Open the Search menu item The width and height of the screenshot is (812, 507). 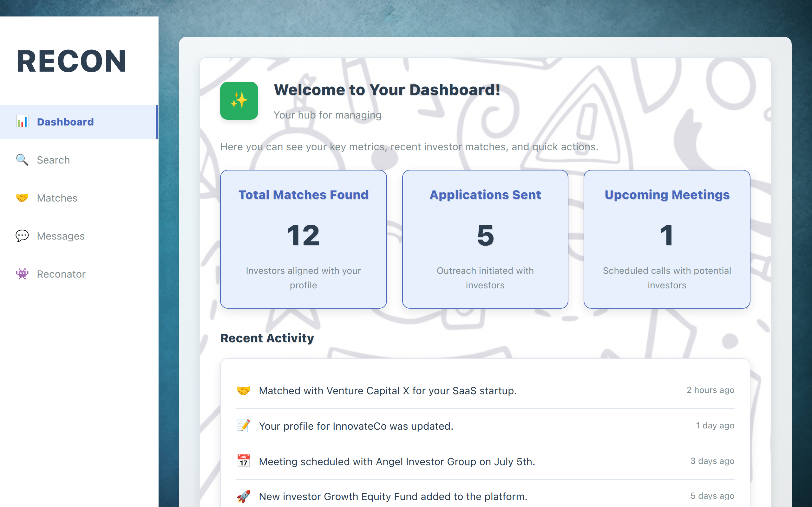[x=53, y=160]
